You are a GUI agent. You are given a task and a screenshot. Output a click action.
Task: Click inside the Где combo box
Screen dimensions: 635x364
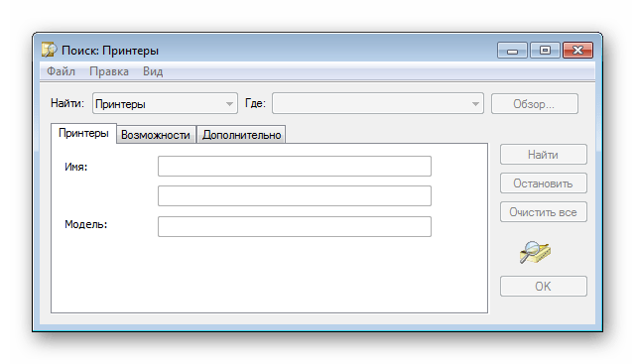378,104
